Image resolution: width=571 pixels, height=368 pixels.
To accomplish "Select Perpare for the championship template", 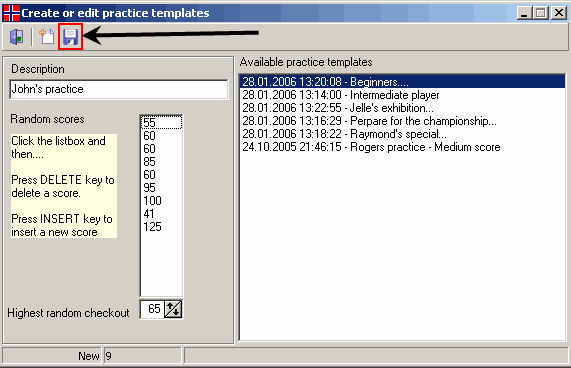I will click(x=402, y=121).
